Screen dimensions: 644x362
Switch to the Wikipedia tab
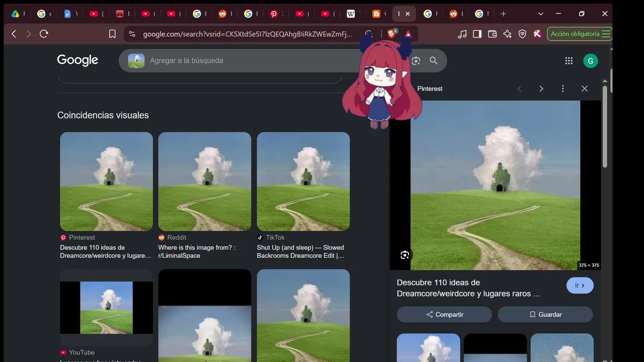pyautogui.click(x=353, y=14)
